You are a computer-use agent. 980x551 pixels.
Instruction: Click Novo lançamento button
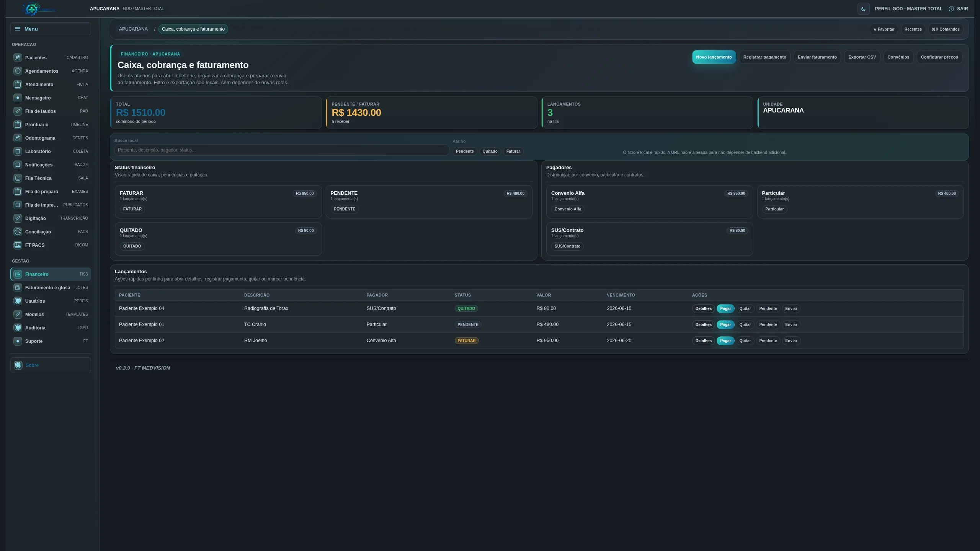coord(714,57)
